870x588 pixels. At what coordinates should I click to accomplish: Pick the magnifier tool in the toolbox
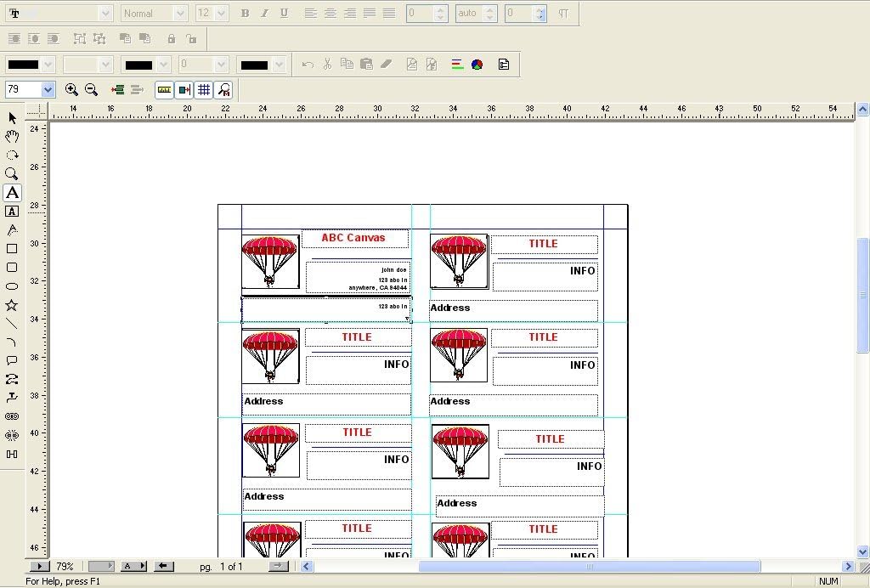click(12, 174)
